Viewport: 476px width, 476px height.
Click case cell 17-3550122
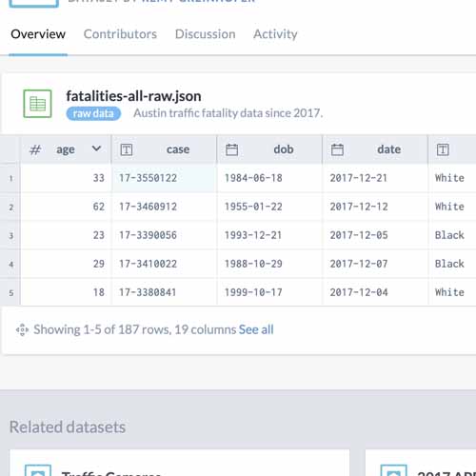(165, 178)
